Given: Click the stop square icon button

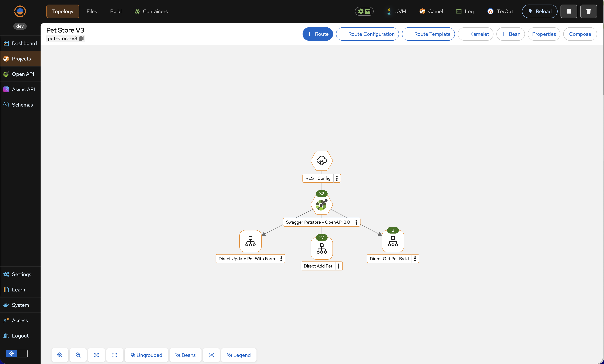Looking at the screenshot, I should point(569,11).
